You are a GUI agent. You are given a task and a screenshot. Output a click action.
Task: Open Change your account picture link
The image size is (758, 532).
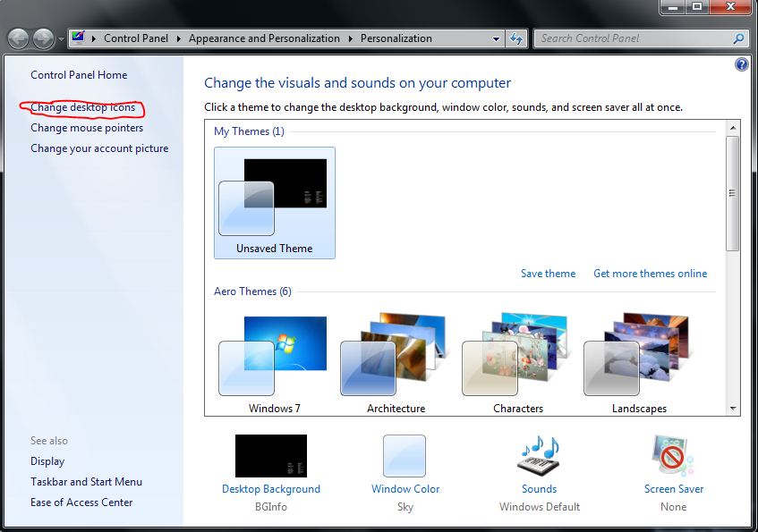click(x=99, y=148)
